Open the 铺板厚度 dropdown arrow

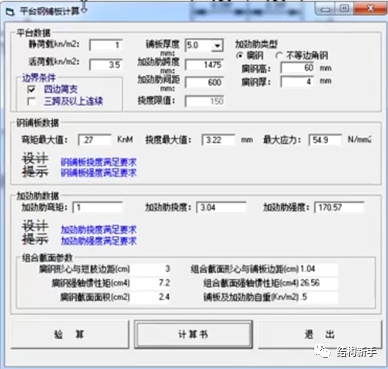(x=217, y=45)
